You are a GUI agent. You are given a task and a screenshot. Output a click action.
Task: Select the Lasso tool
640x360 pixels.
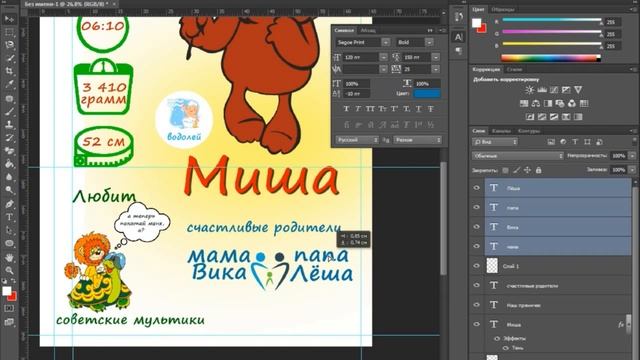(x=9, y=45)
